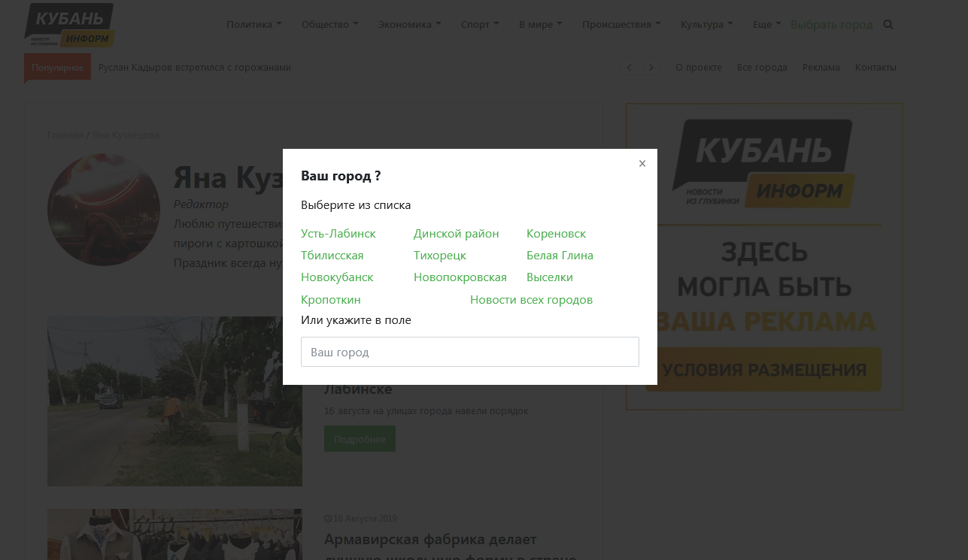
Task: Click the Ваш город input field
Action: coord(469,351)
